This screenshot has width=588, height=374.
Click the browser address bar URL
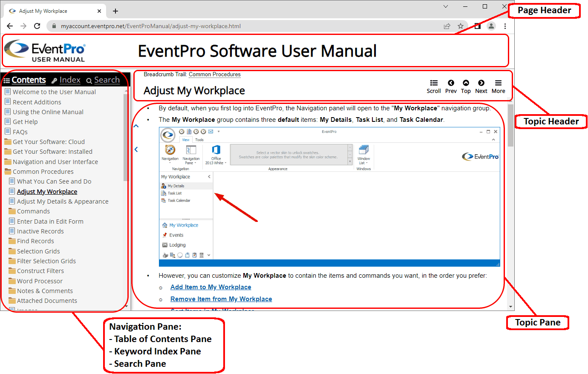pyautogui.click(x=151, y=26)
